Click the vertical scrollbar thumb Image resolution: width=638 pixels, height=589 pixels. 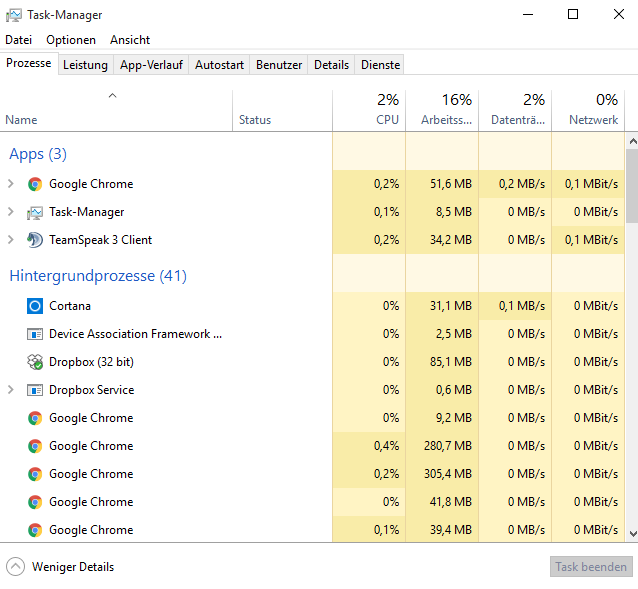[x=631, y=185]
